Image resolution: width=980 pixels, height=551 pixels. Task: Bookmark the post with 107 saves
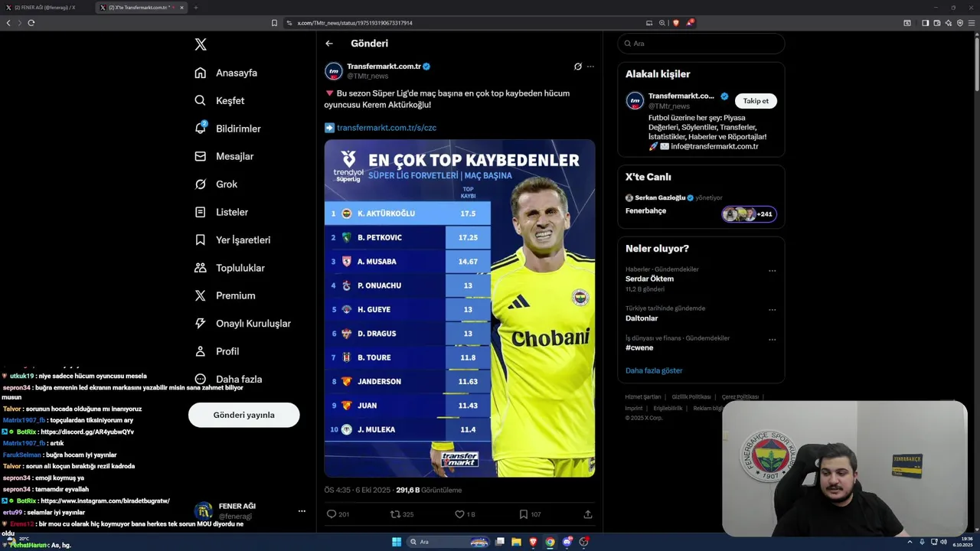524,514
